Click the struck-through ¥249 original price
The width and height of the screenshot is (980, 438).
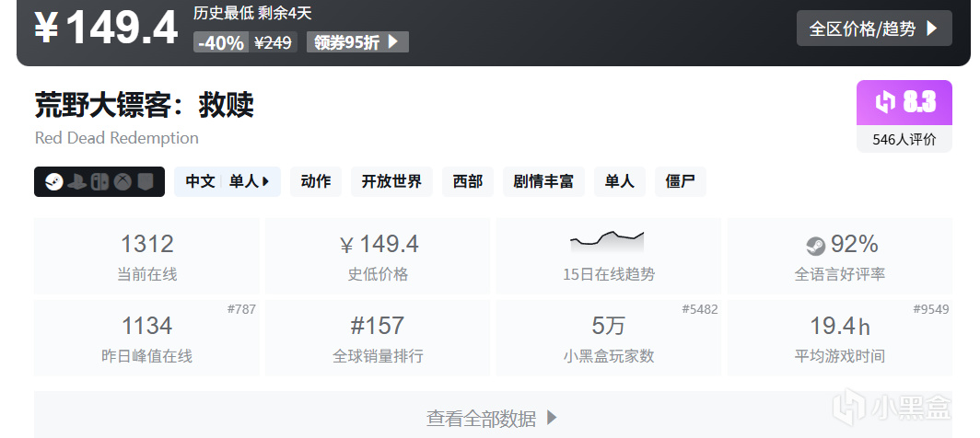pos(274,42)
